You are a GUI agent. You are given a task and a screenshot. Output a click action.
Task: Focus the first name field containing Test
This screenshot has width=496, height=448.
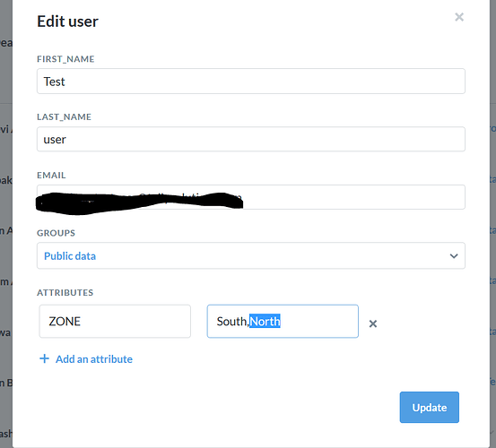251,82
